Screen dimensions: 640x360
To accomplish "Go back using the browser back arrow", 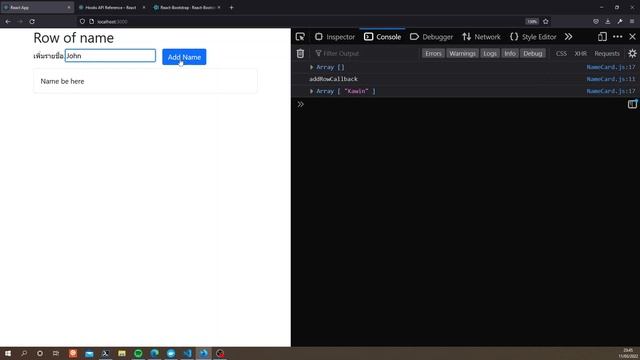I will 8,21.
